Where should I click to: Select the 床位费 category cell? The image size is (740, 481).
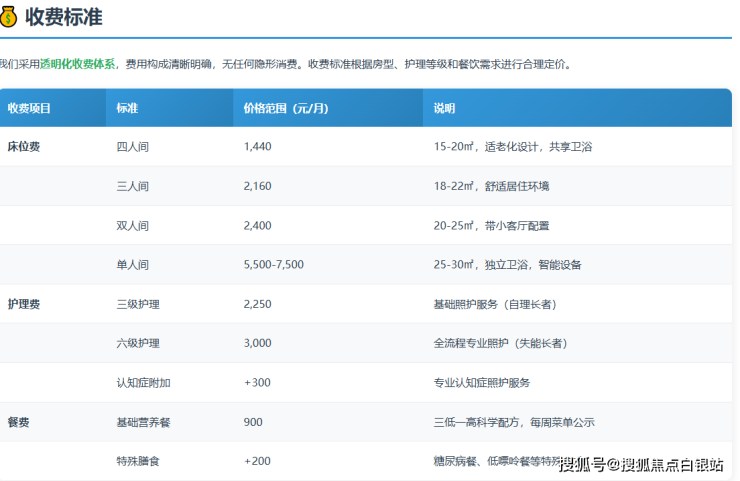[x=23, y=147]
